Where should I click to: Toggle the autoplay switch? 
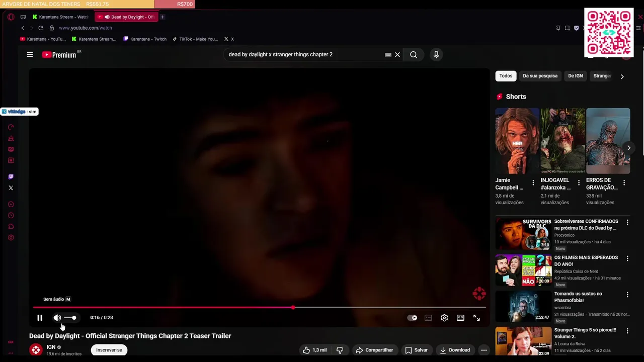coord(412,318)
